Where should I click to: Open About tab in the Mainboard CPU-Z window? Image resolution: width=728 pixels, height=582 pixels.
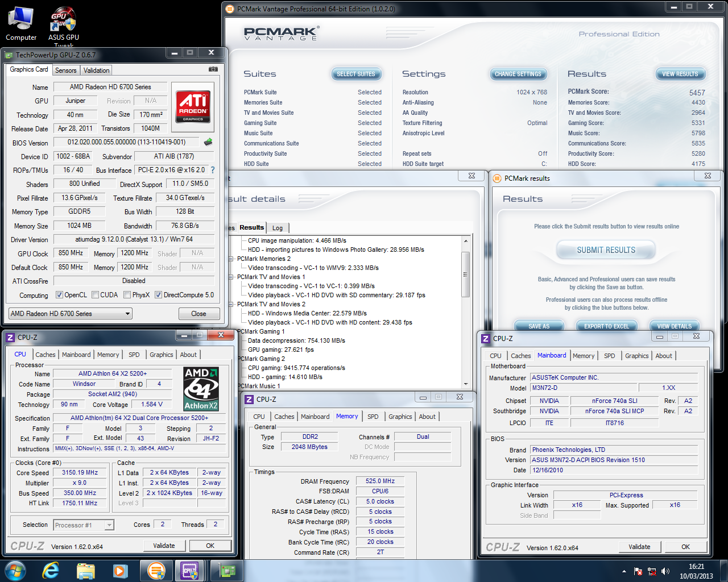pos(664,356)
